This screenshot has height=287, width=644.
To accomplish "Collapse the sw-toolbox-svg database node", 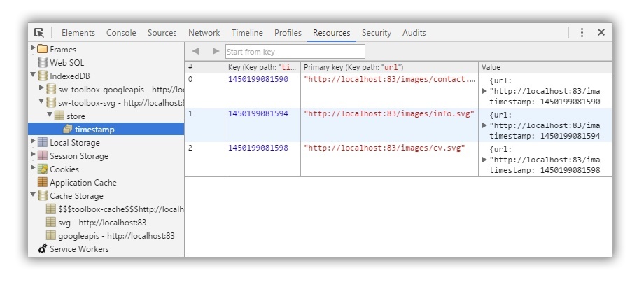I will (41, 101).
